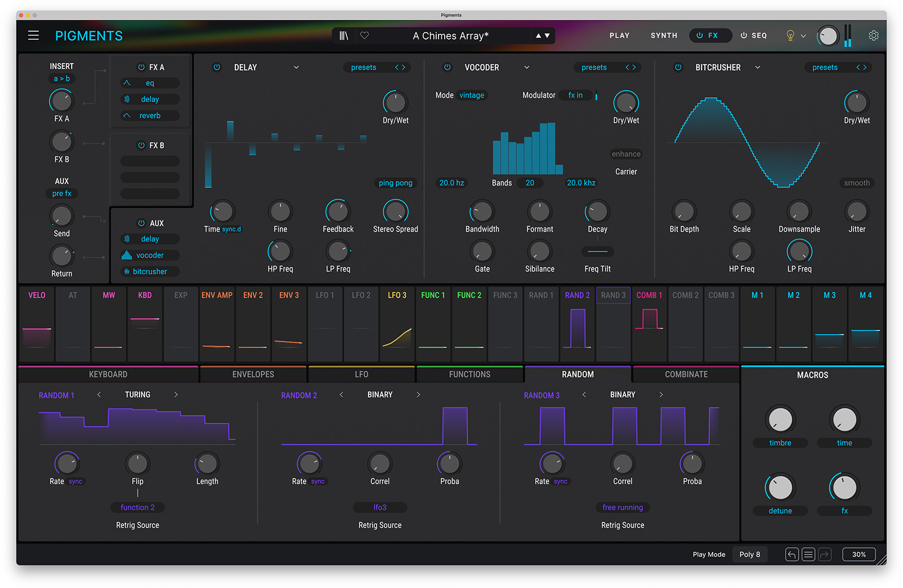Toggle Bitcrusher effect power button
903x588 pixels.
[678, 67]
